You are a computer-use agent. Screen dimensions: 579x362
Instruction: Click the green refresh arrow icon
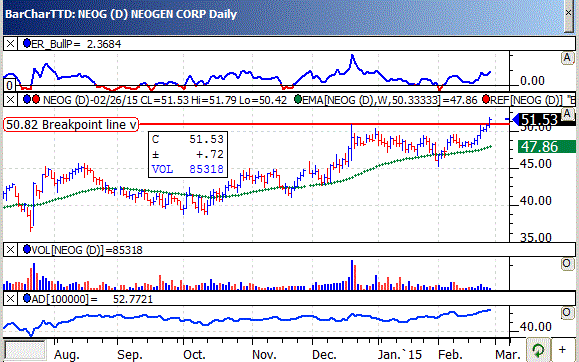(x=538, y=349)
